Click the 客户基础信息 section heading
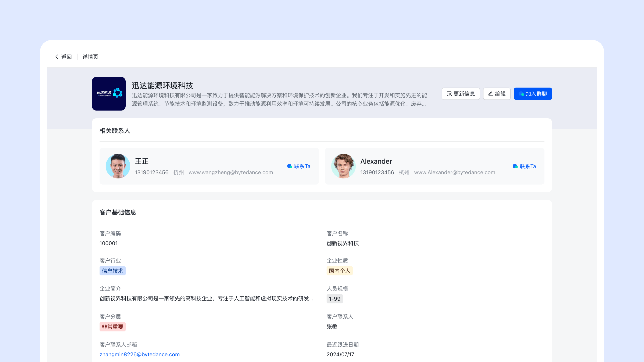 (118, 212)
